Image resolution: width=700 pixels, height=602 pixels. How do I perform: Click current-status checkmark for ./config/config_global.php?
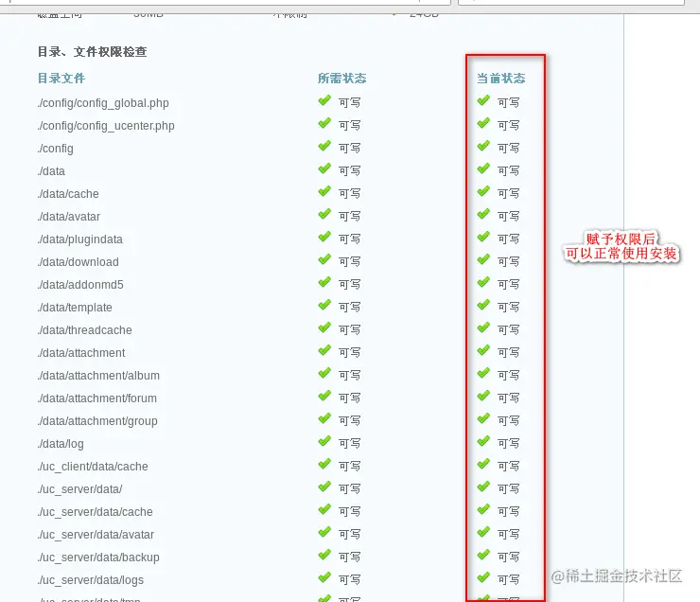pos(483,100)
